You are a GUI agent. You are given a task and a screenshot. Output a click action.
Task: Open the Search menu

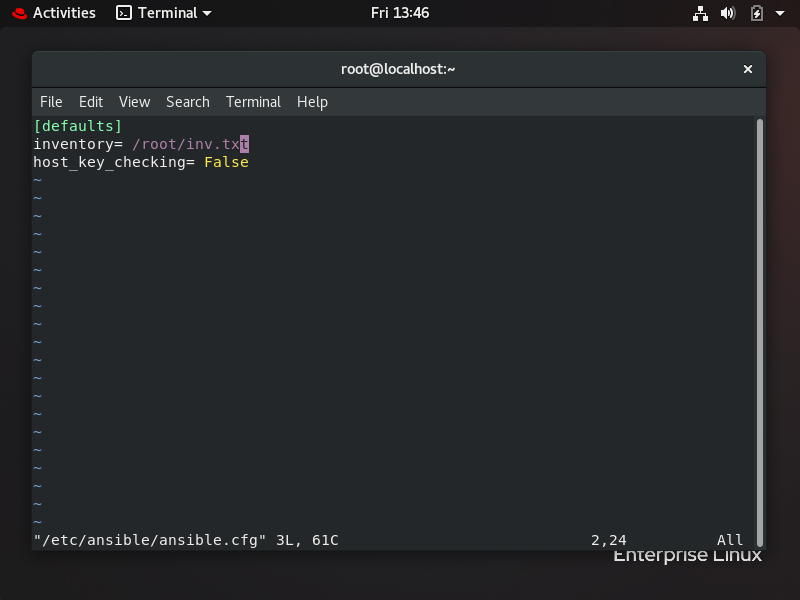188,102
